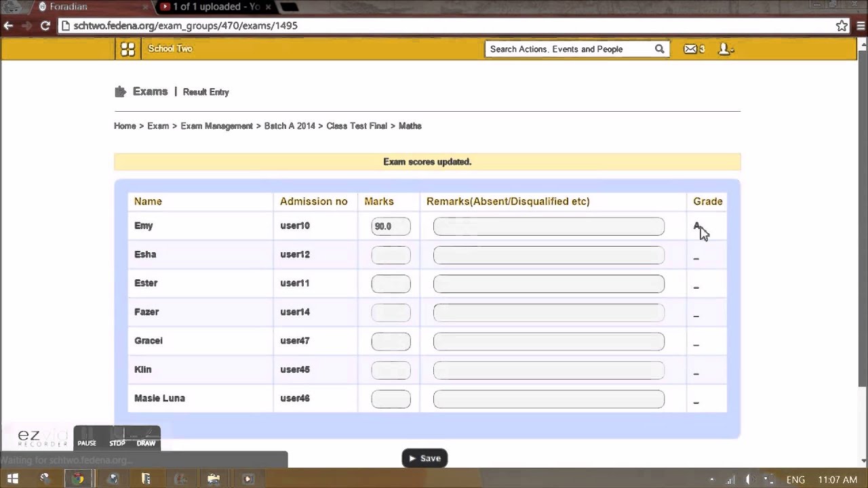The width and height of the screenshot is (868, 488).
Task: Click the name Masie Luna
Action: (x=159, y=399)
